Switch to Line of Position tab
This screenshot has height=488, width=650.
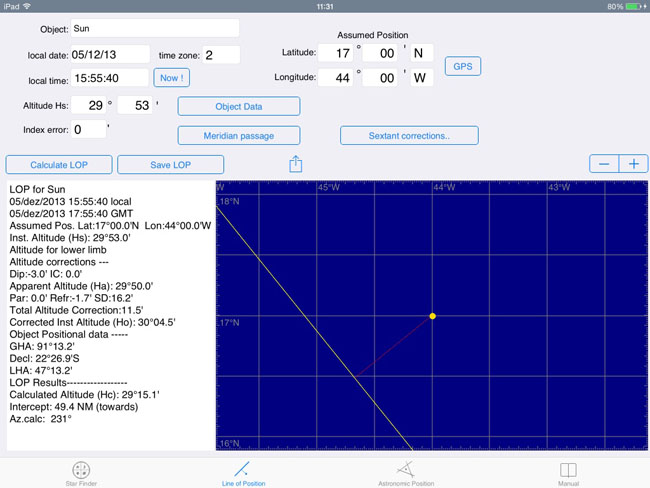coord(243,474)
